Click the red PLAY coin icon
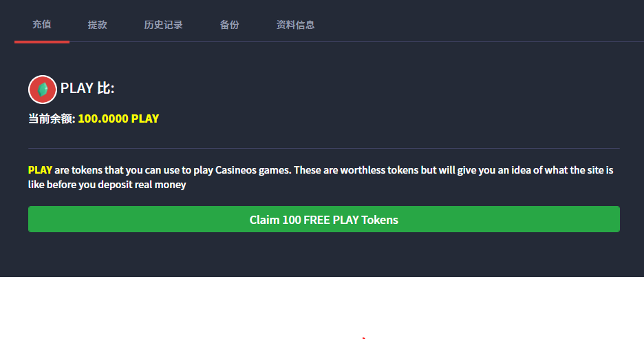644x339 pixels. click(42, 90)
